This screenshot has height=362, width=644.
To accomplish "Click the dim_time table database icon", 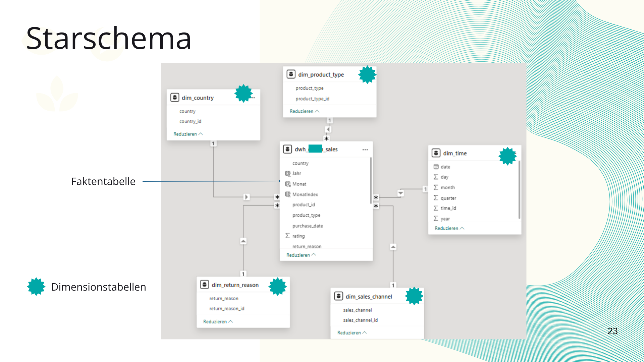I will tap(436, 153).
